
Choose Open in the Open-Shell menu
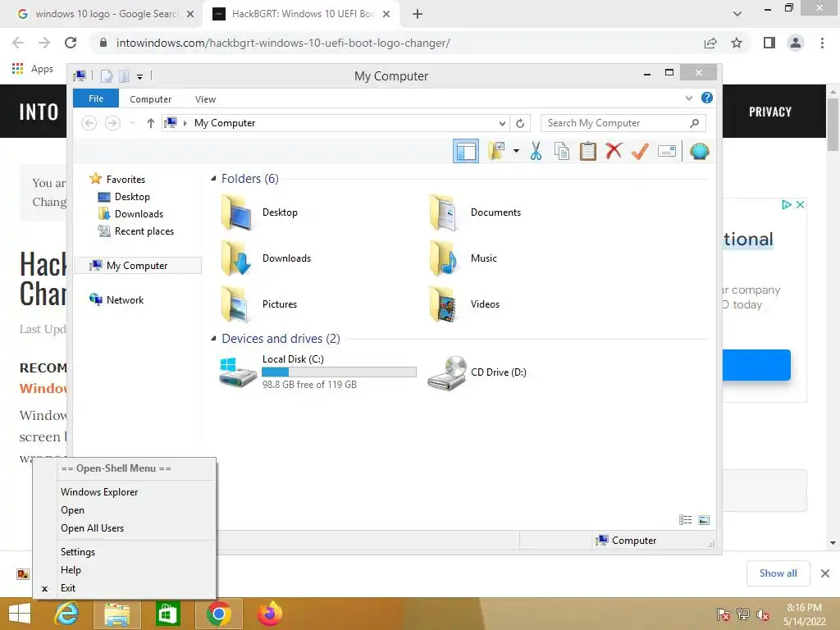coord(73,510)
